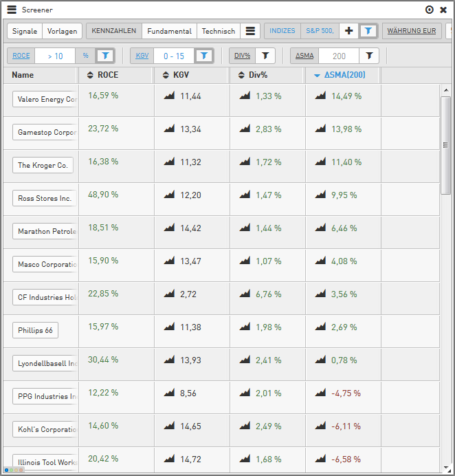Toggle the ROCE filter funnel

point(105,56)
